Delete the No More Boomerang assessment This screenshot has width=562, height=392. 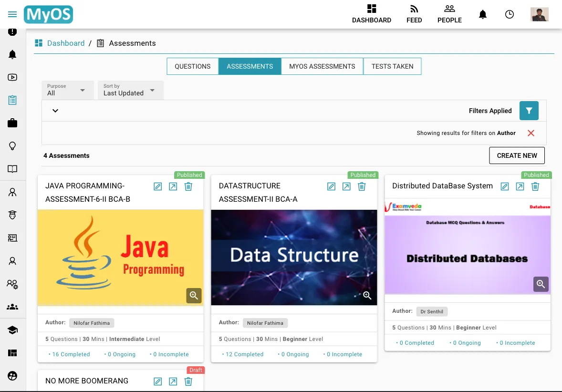coord(188,382)
